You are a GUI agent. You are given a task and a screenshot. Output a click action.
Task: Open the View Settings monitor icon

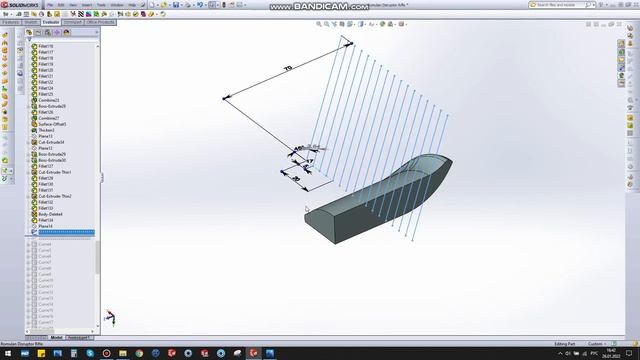tap(401, 24)
